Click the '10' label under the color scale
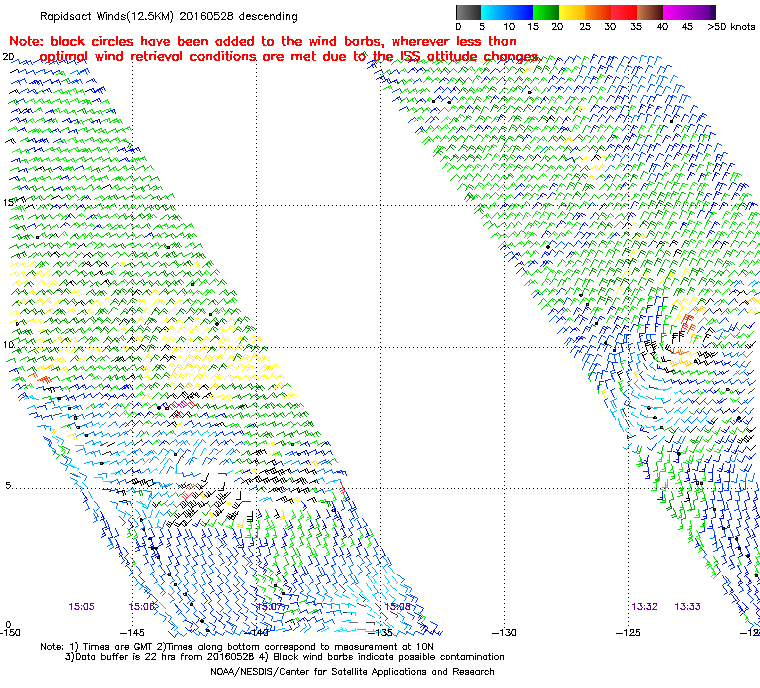 click(509, 27)
